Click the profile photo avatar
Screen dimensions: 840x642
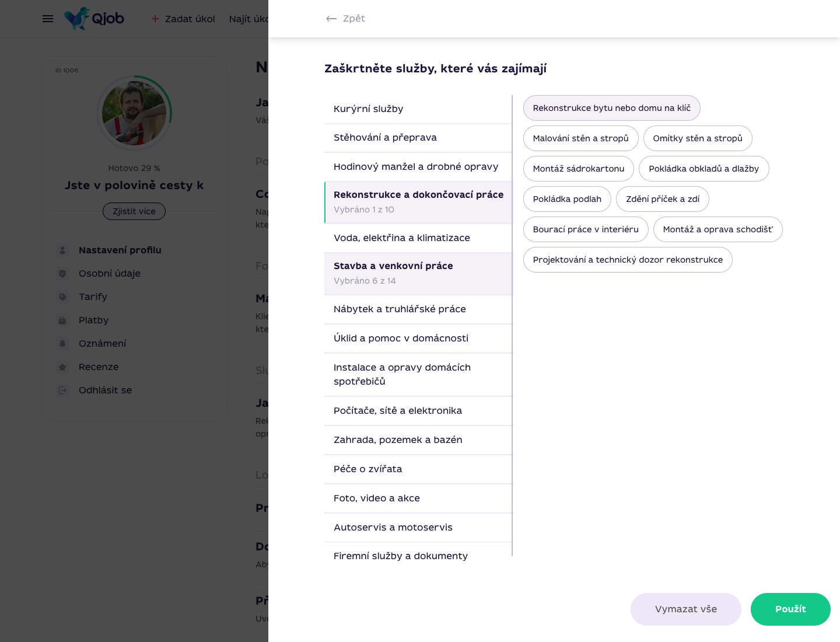tap(134, 113)
